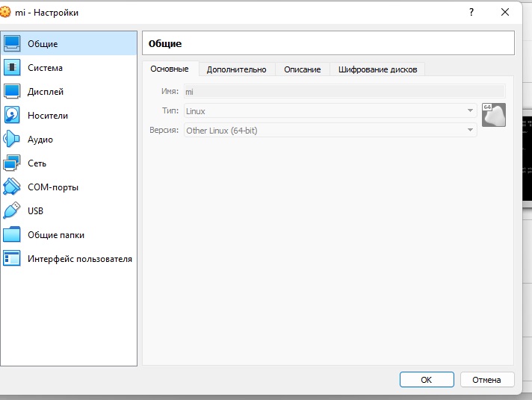This screenshot has width=532, height=400.
Task: Click the Имя name input field
Action: (344, 91)
